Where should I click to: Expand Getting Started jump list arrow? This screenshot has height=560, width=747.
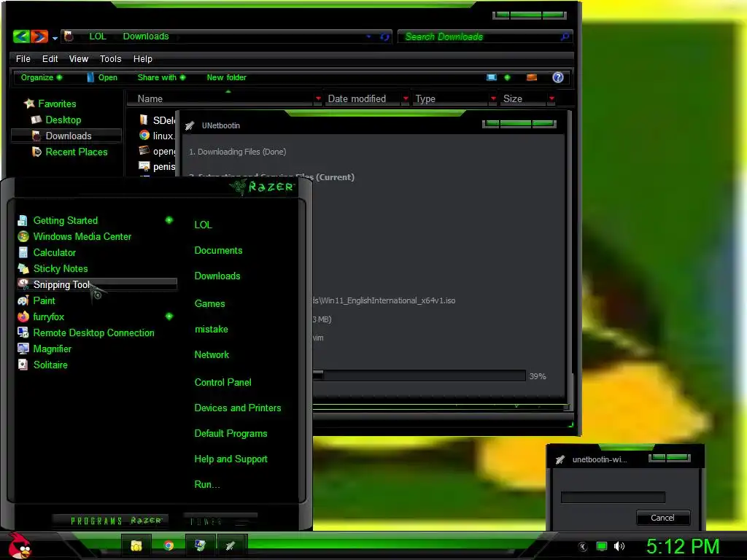tap(169, 220)
